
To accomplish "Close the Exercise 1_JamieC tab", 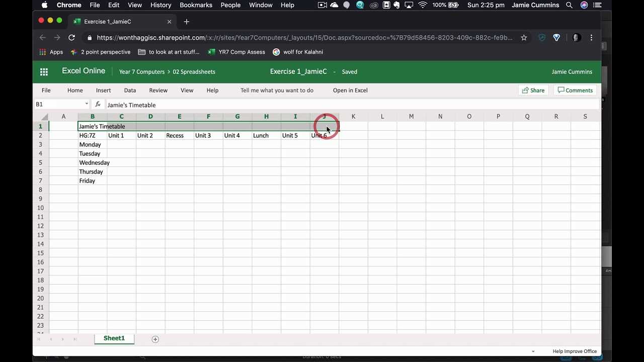I will coord(169,22).
